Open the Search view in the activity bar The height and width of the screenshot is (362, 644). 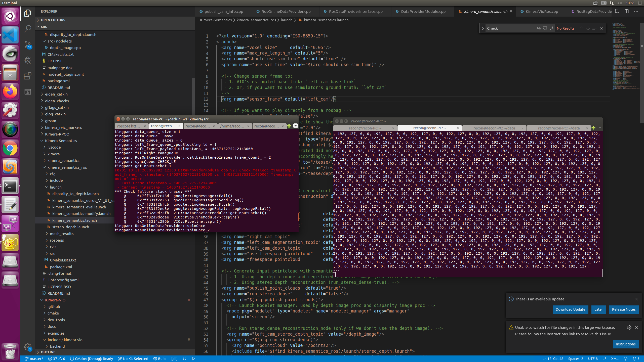pos(28,28)
